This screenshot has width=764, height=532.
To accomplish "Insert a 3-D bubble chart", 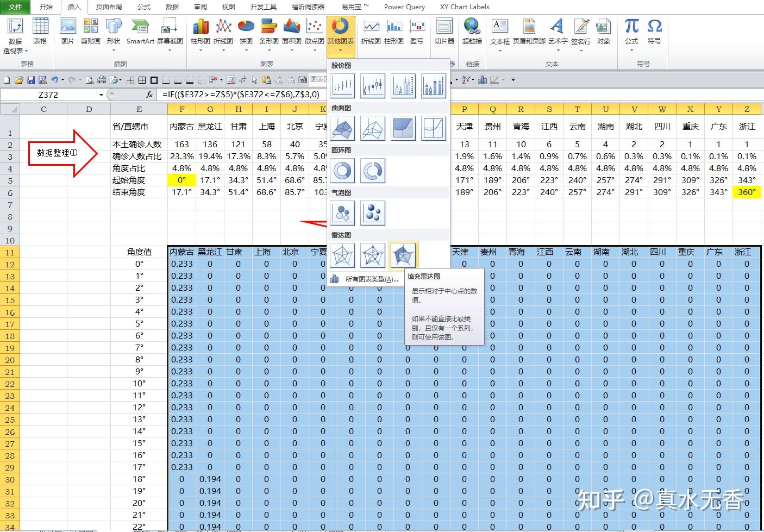I will click(x=373, y=213).
